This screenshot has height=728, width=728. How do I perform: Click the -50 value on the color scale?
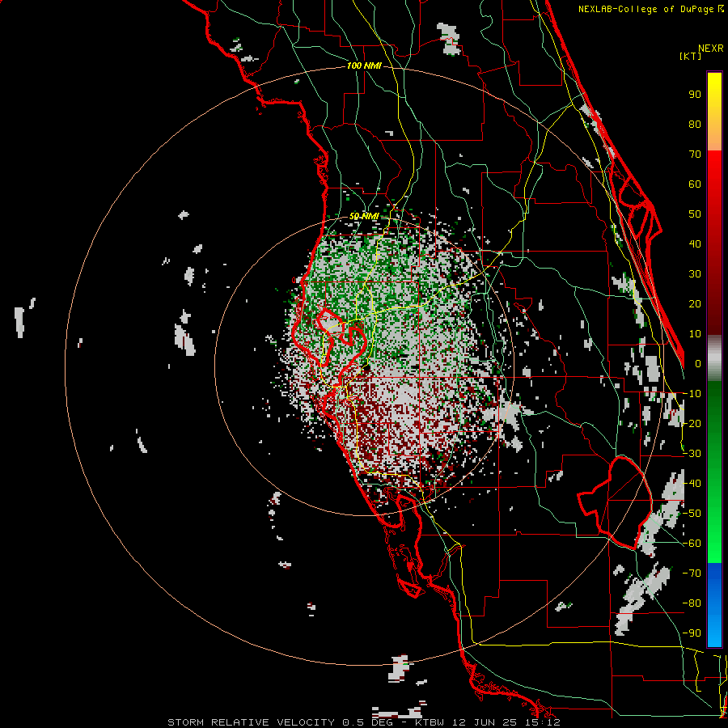pos(692,513)
